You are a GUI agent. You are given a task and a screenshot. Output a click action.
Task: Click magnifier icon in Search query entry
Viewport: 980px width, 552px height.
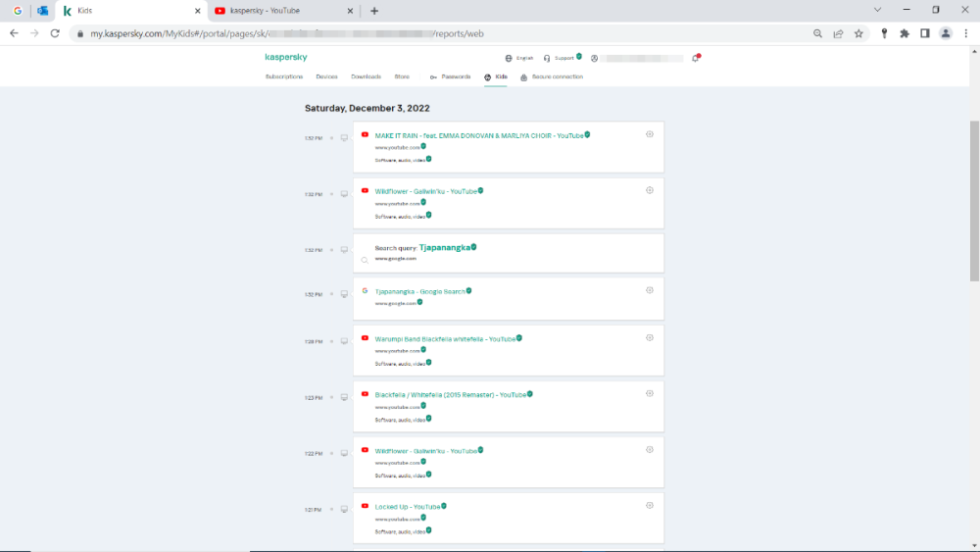pyautogui.click(x=365, y=260)
